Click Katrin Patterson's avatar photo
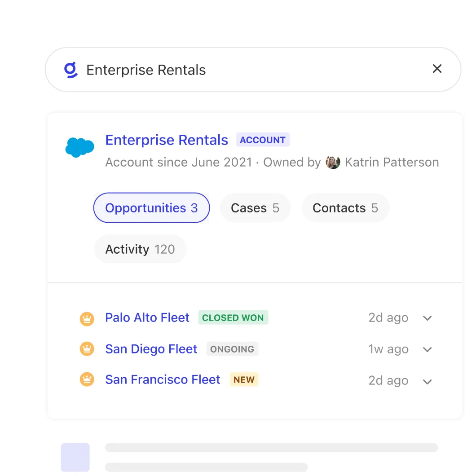The image size is (476, 476). (x=333, y=162)
